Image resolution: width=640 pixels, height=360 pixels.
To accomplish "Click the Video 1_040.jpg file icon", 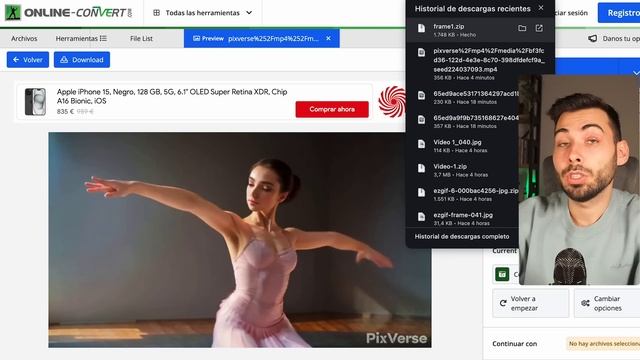I will (421, 144).
